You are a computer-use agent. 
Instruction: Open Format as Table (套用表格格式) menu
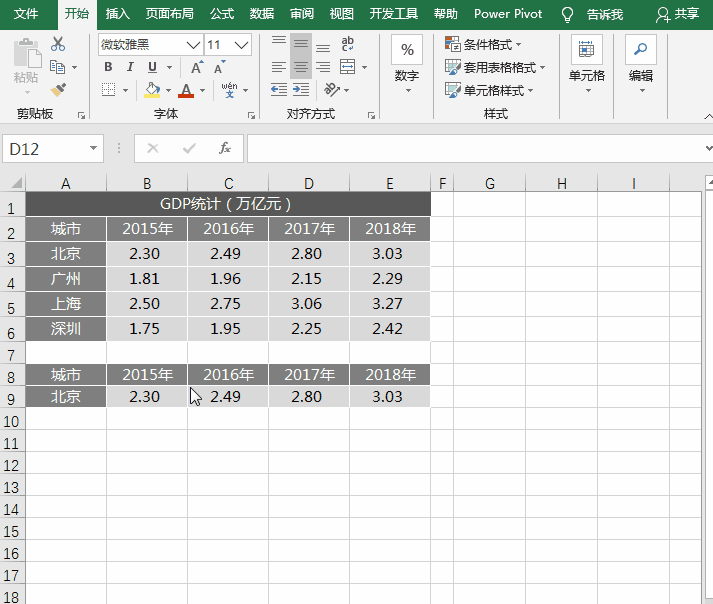[495, 67]
